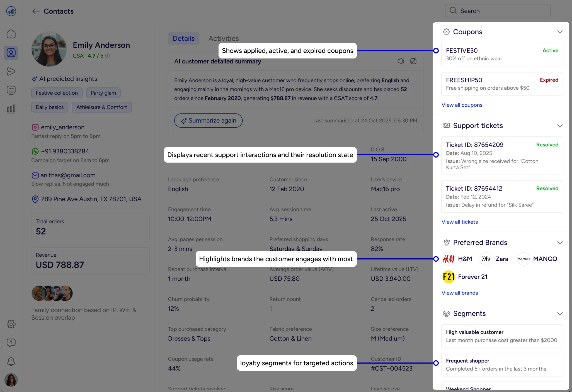
Task: Open settings gear in sidebar
Action: (x=11, y=324)
